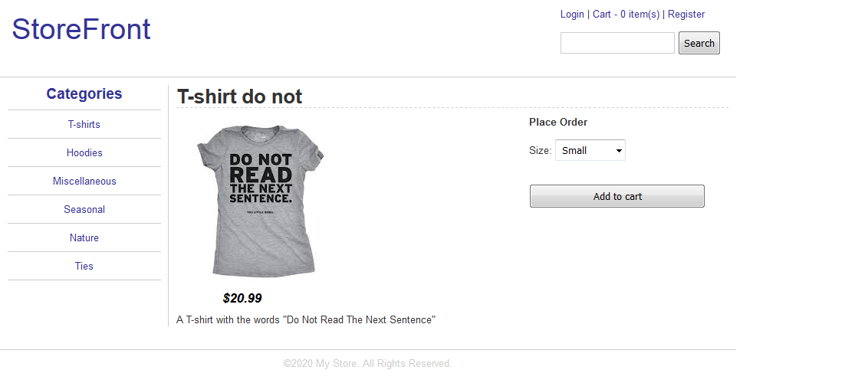The image size is (868, 383).
Task: Click the gray T-shirt product image
Action: click(260, 201)
